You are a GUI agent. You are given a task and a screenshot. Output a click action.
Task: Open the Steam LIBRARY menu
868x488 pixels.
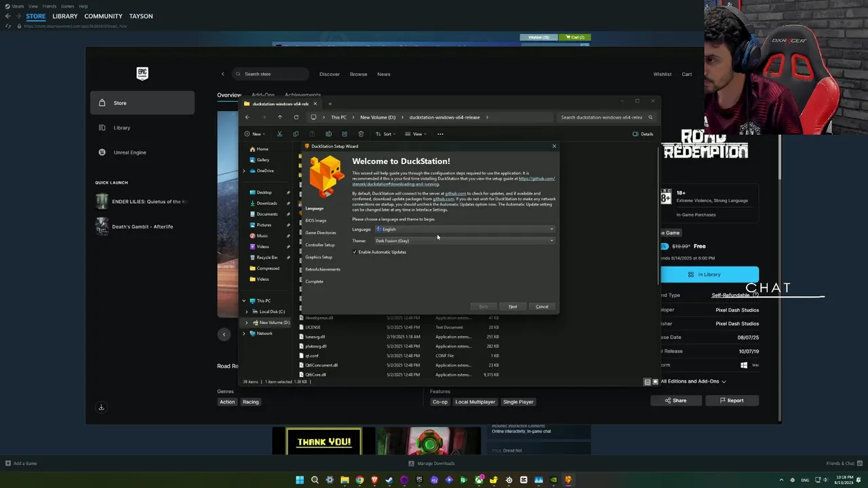(65, 16)
